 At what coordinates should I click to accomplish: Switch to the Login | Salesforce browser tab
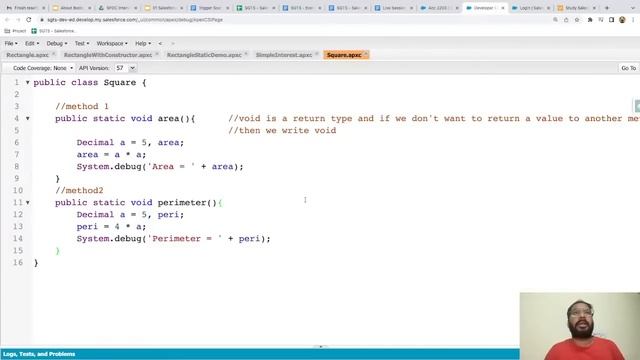point(532,8)
